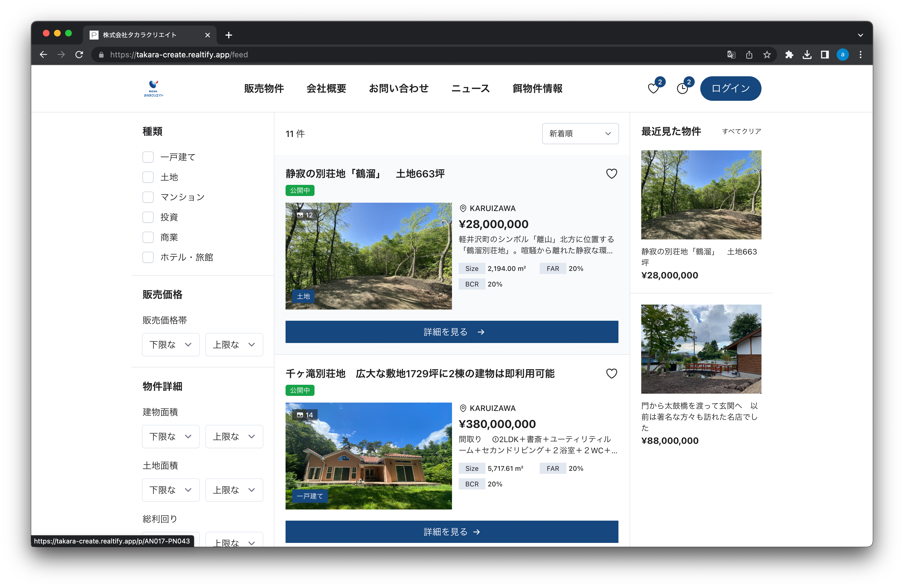Viewport: 904px width, 588px height.
Task: Tick the ホテル・旅館 checkbox
Action: point(148,257)
